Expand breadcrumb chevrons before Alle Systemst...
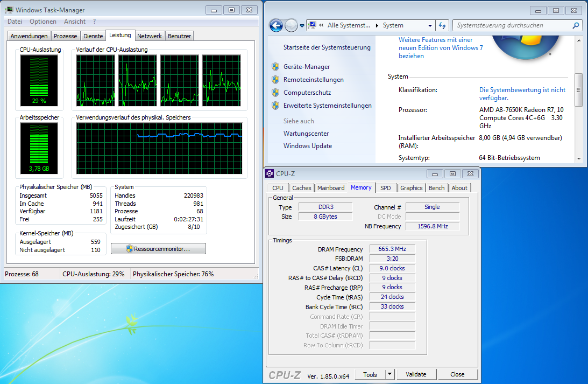Screen dimensions: 588x384 tap(321, 25)
